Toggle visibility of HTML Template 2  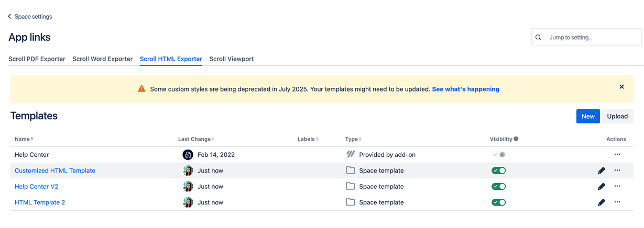[498, 202]
